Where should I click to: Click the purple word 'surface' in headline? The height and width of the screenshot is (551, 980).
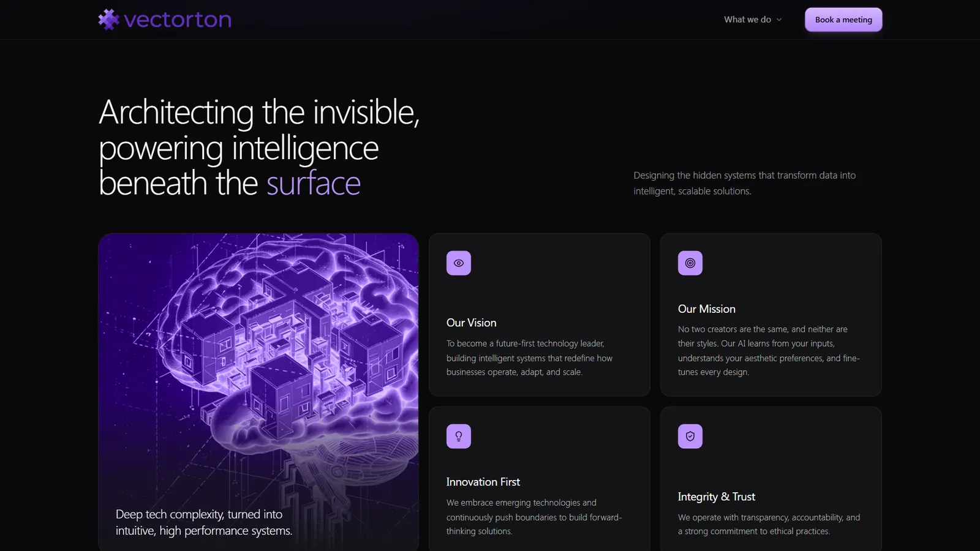tap(314, 183)
